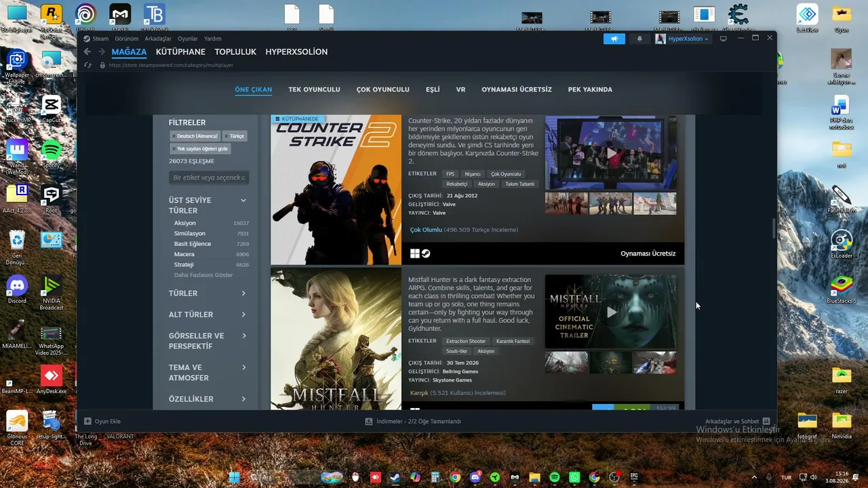This screenshot has width=868, height=488.
Task: Collapse the ÜST SEVİYE TÜRLER section
Action: click(x=243, y=201)
